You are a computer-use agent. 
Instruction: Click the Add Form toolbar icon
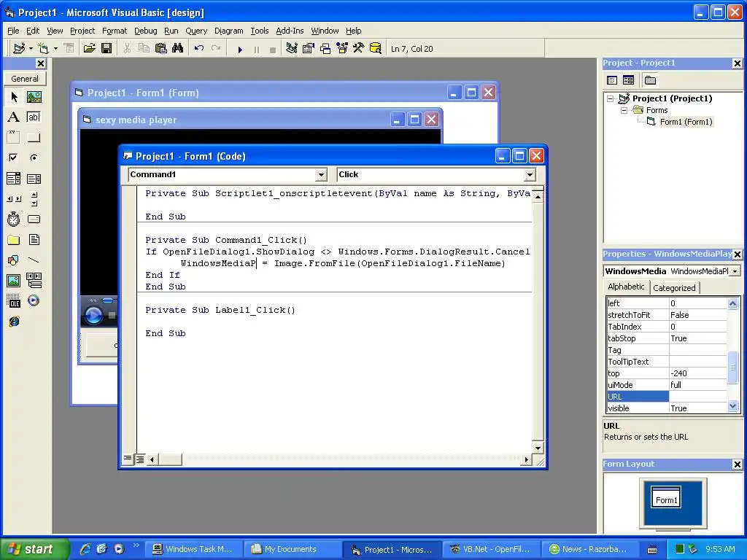44,49
